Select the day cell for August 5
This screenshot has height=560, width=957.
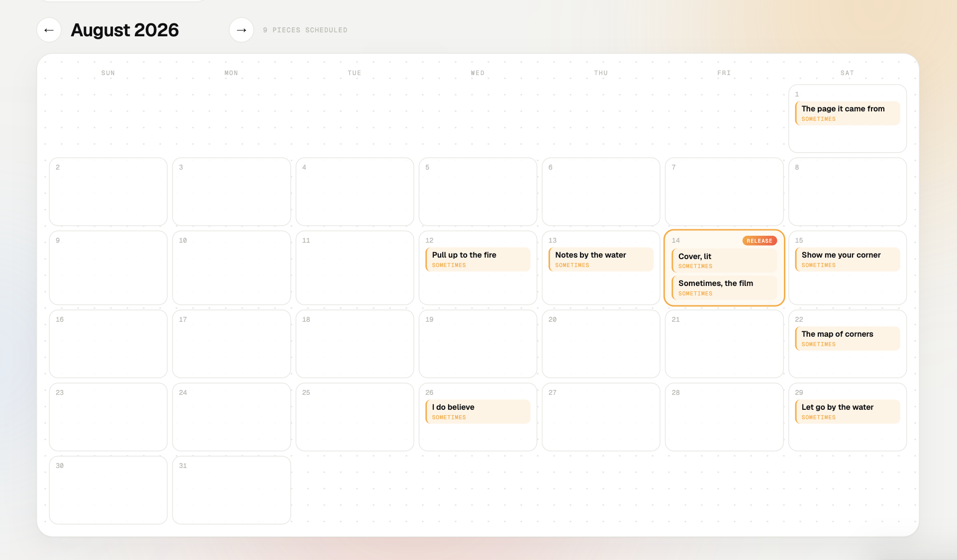(478, 192)
